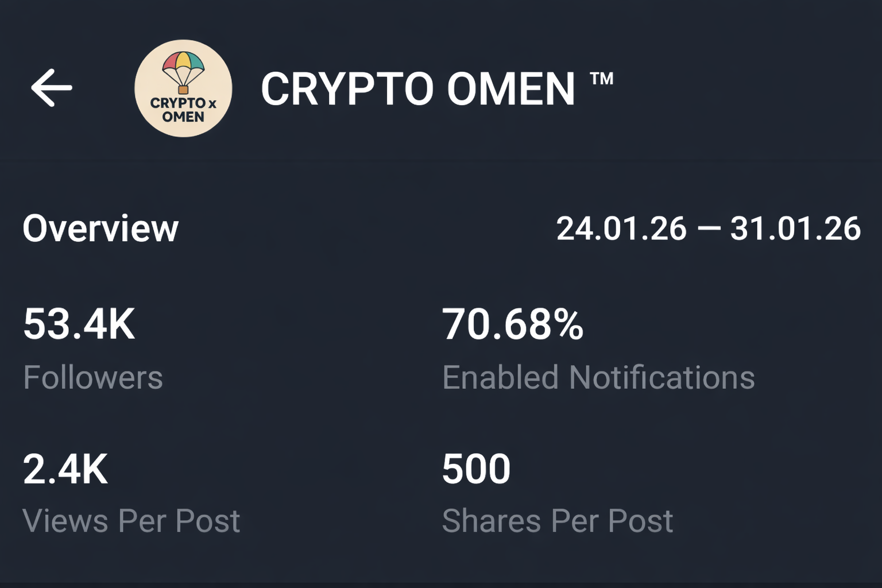
Task: Click the back arrow icon
Action: (x=52, y=87)
